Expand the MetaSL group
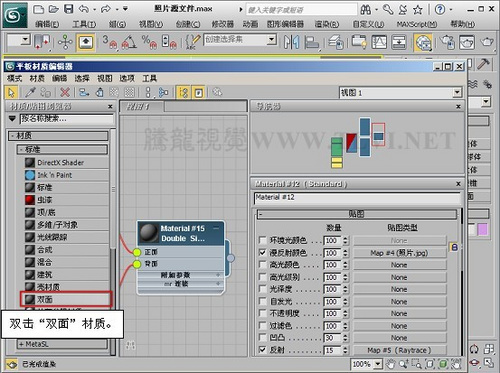500x373 pixels. pos(62,344)
